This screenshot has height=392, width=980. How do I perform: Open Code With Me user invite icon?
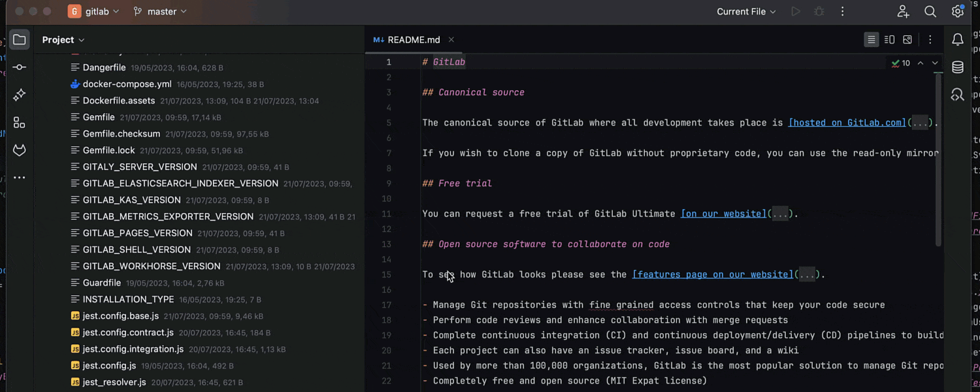click(903, 11)
